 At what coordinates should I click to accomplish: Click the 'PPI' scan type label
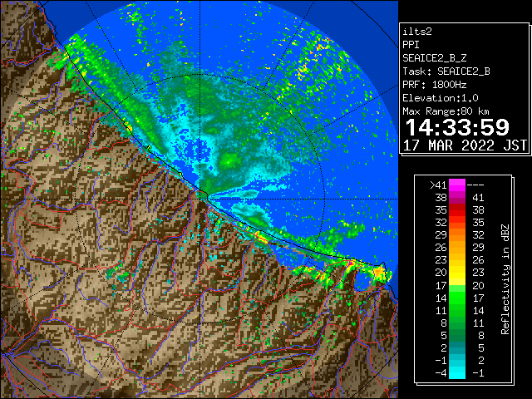[411, 45]
